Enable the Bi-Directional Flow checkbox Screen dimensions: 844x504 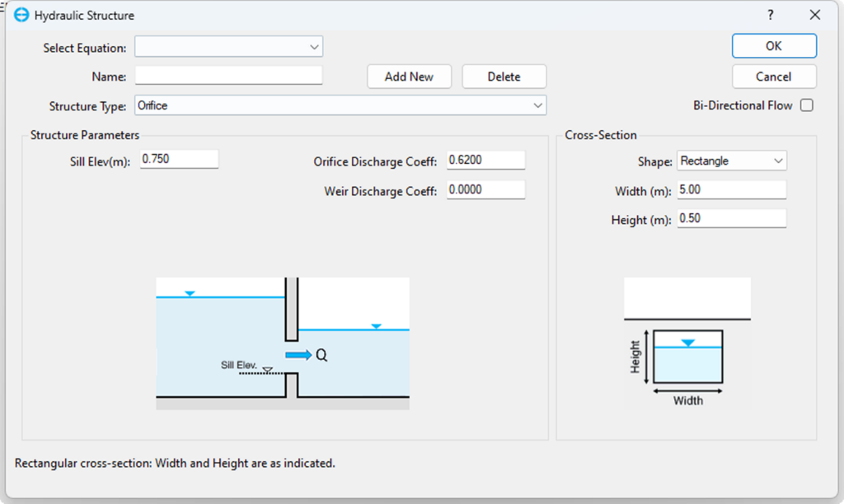coord(806,105)
